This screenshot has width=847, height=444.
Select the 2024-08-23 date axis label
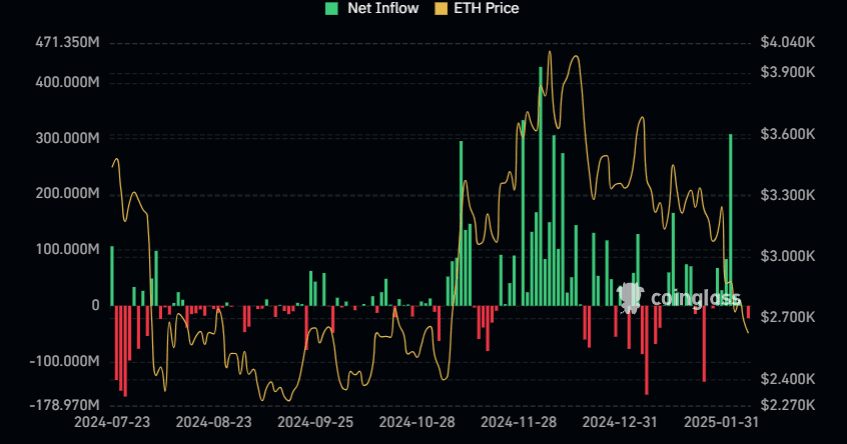pos(216,423)
